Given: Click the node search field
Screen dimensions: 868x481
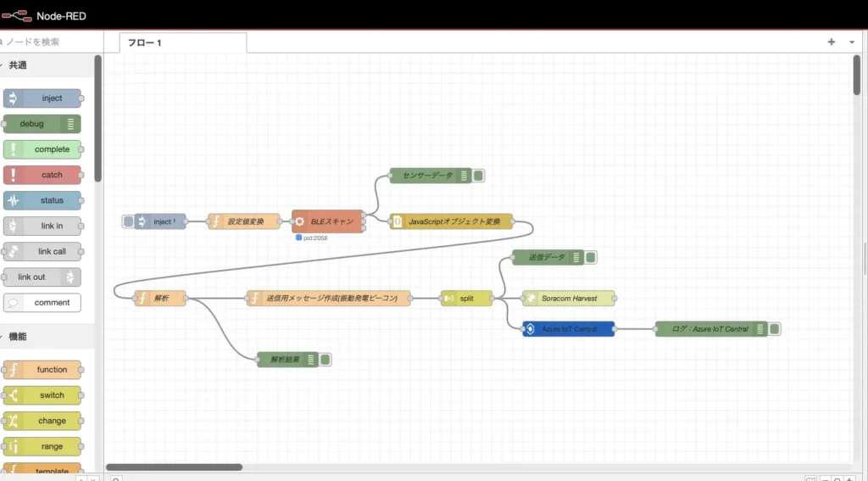Looking at the screenshot, I should 51,42.
